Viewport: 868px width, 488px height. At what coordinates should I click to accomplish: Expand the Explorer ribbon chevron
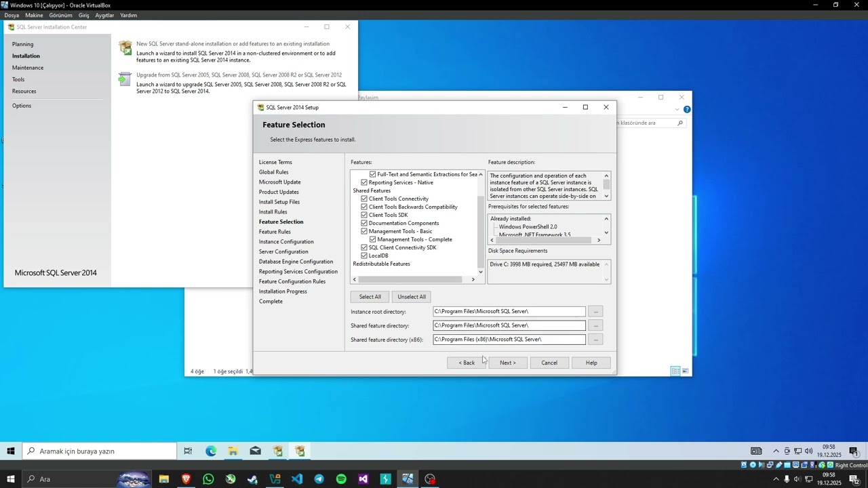pyautogui.click(x=677, y=109)
